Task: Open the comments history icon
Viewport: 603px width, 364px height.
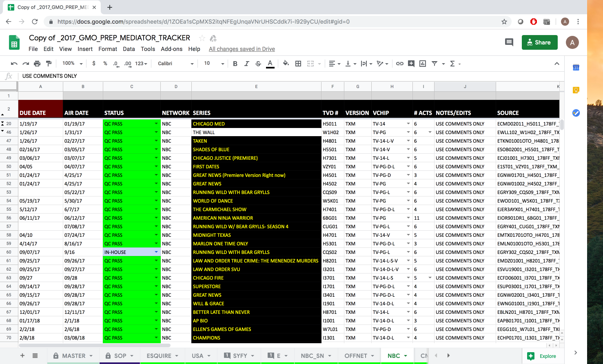Action: click(x=509, y=42)
